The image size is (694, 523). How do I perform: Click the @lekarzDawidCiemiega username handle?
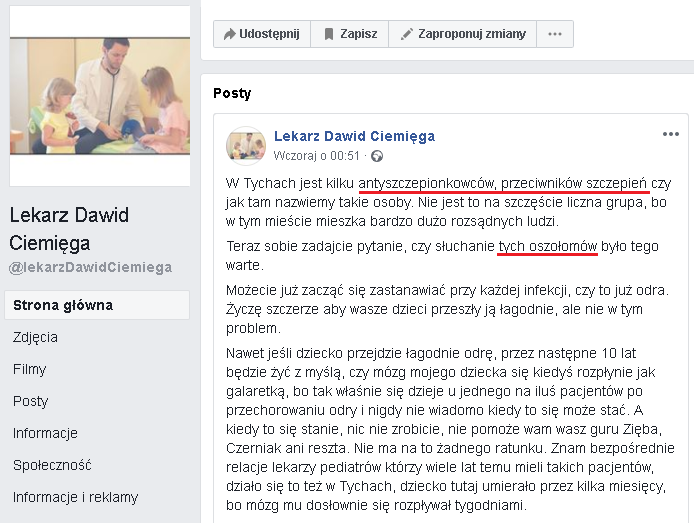point(90,268)
